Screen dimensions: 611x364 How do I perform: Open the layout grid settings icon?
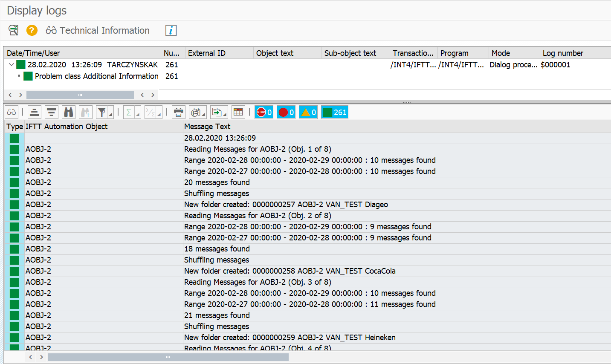click(x=238, y=113)
